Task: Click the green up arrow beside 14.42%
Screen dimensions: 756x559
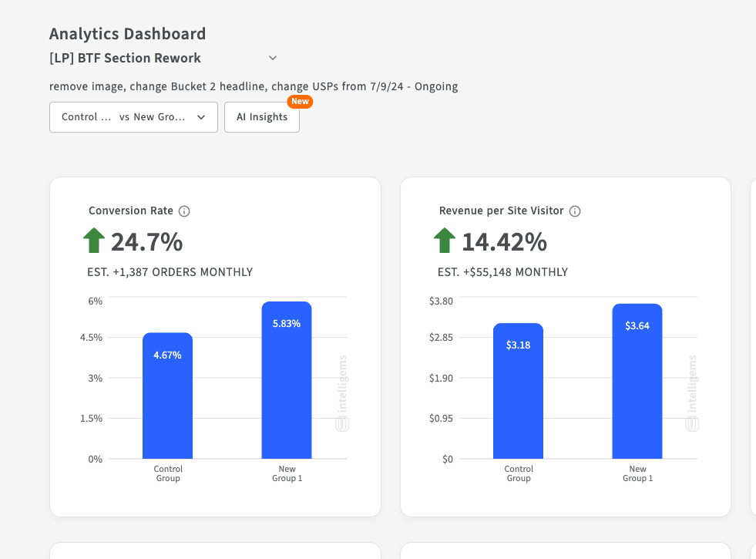Action: [445, 241]
